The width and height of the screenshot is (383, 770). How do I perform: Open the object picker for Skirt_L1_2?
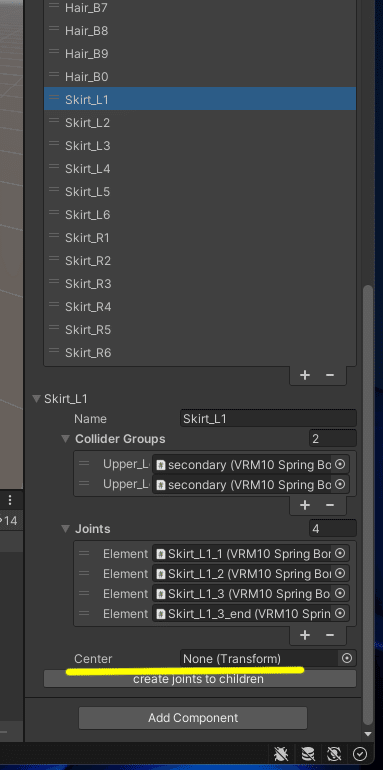click(x=340, y=574)
